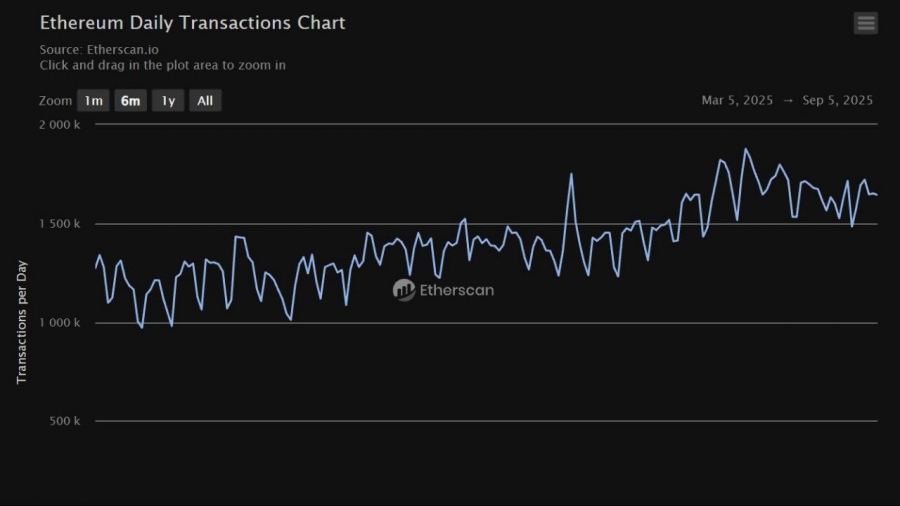Click the 2 000 k axis label

click(62, 125)
